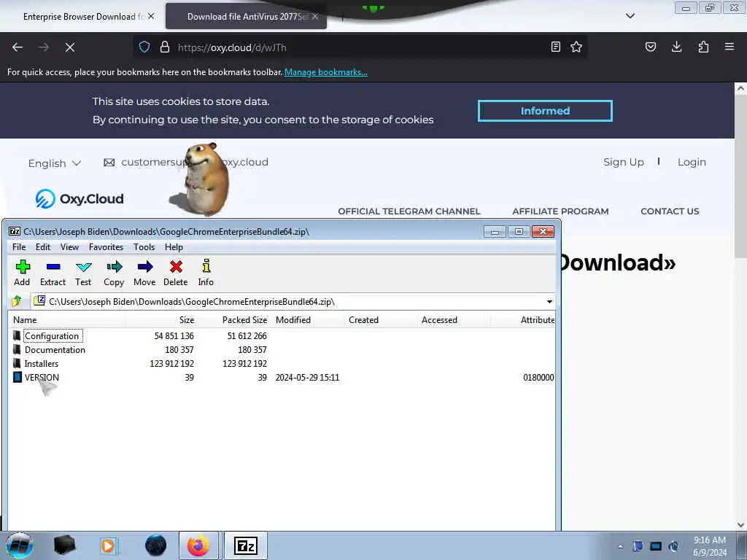
Task: Sort by the Size column header
Action: 161,319
